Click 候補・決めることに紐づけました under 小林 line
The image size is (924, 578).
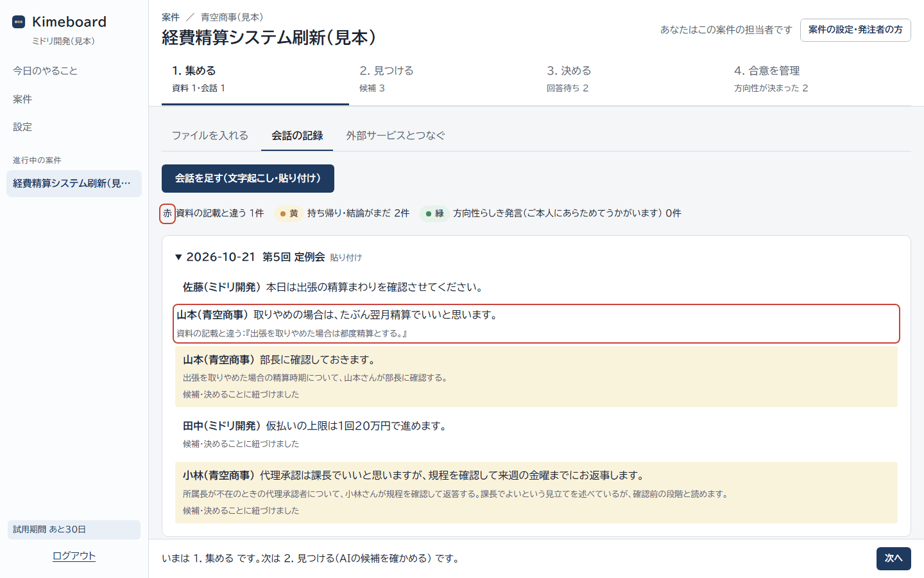[241, 511]
